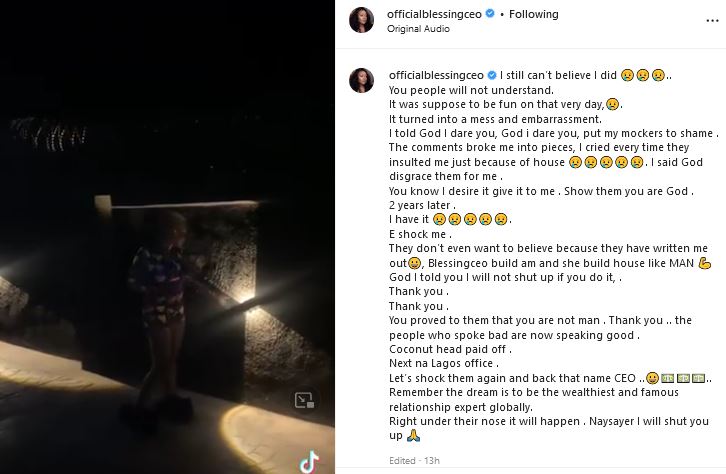Click the sad emoji after 'very day'
This screenshot has width=726, height=474.
(x=613, y=104)
